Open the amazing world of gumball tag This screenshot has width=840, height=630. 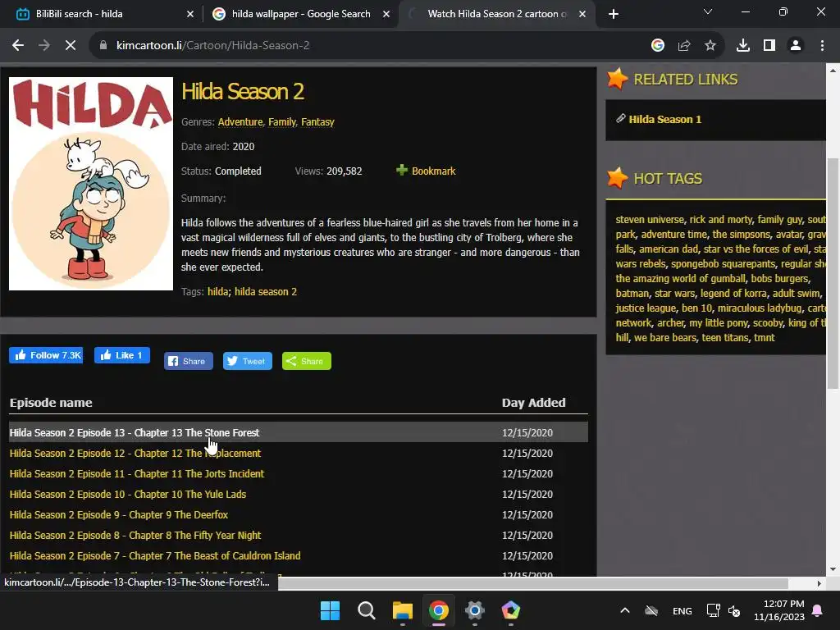680,279
